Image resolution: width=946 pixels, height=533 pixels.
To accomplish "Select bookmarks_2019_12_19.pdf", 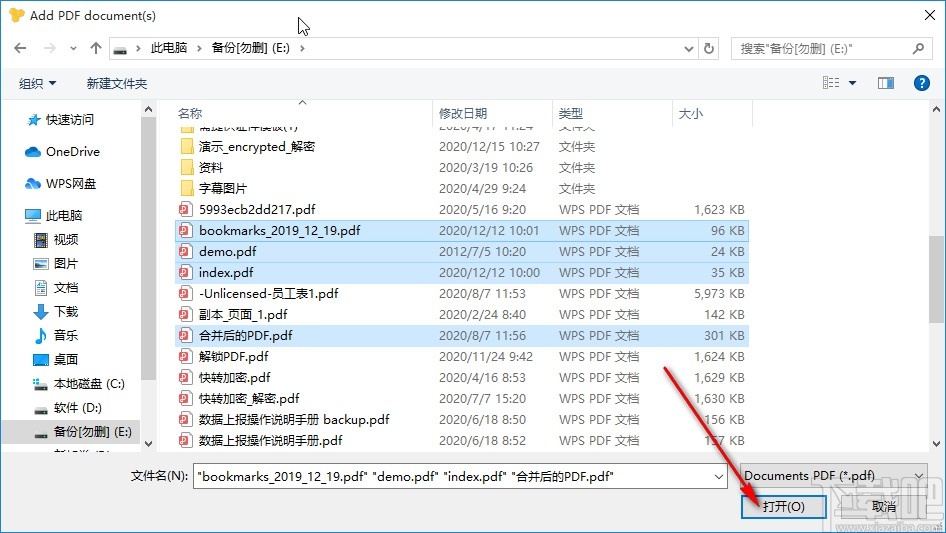I will [462, 231].
